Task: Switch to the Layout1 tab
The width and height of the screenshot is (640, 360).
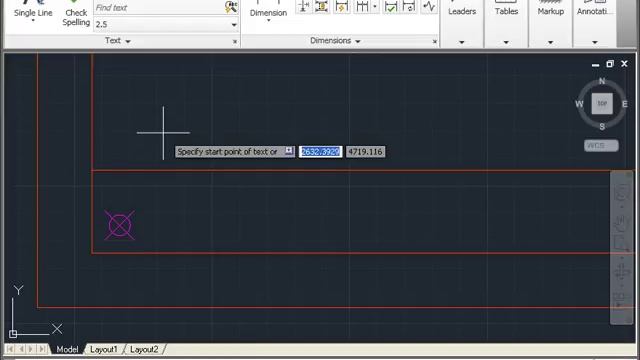Action: tap(103, 349)
